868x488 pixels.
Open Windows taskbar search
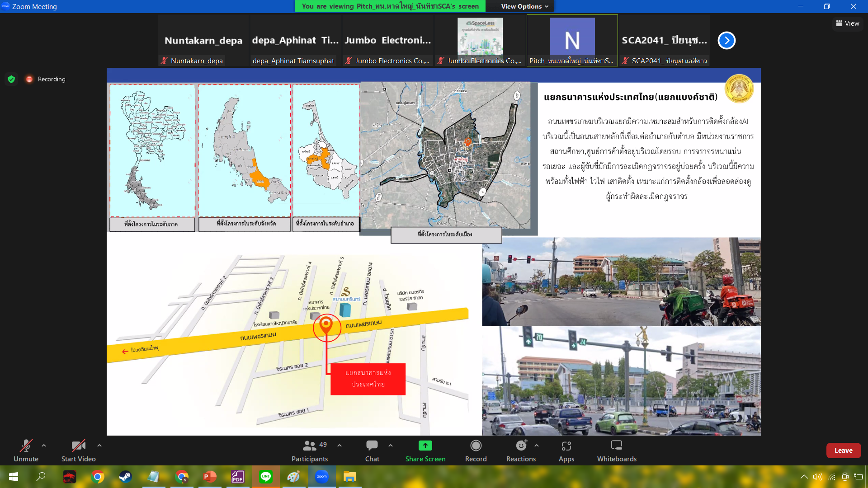pos(41,477)
